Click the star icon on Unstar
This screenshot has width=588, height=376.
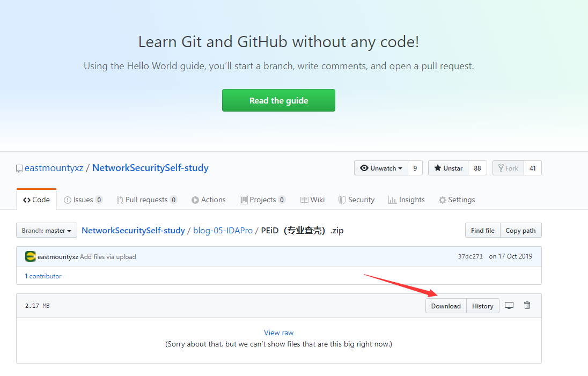pos(438,168)
